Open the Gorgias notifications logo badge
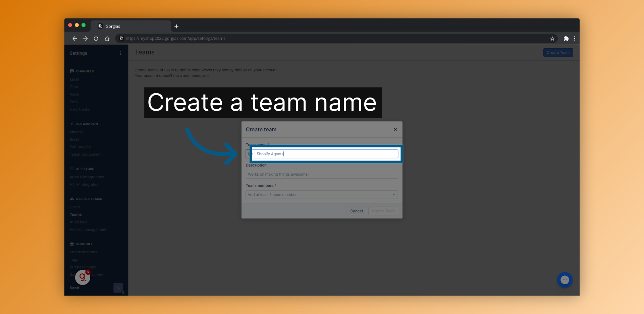 (83, 277)
